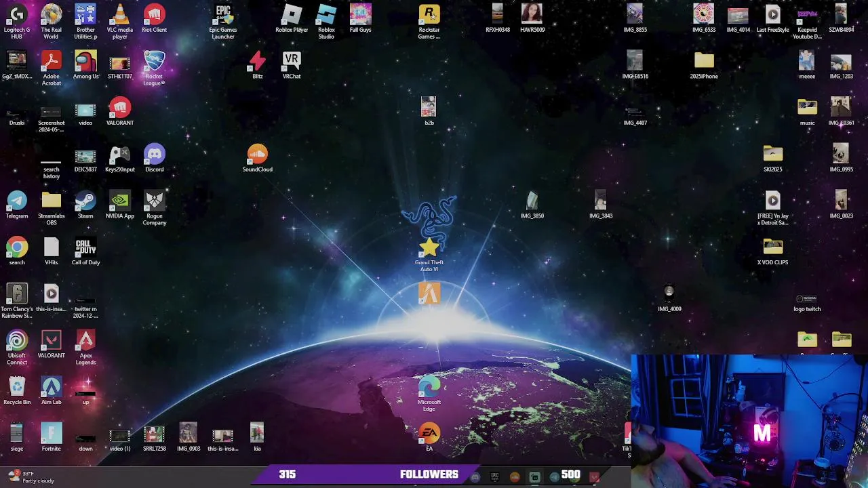Launch Apex Legends

coord(86,348)
